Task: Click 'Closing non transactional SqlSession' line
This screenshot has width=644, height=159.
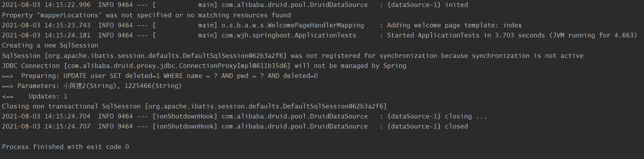Action: tap(194, 106)
